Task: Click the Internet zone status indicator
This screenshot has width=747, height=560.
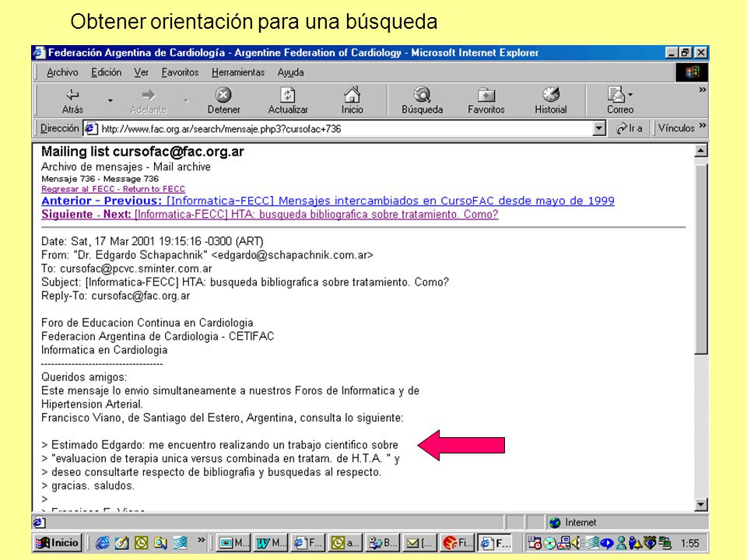Action: [573, 523]
